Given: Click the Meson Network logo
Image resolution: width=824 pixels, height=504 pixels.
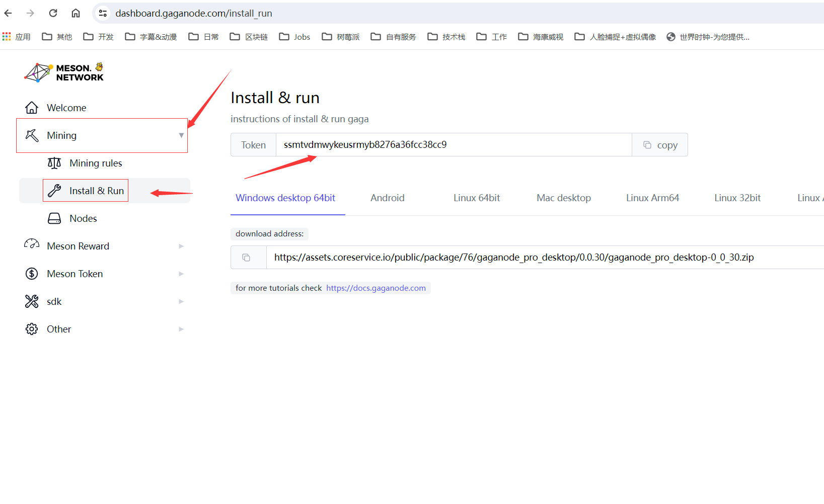Looking at the screenshot, I should point(64,72).
